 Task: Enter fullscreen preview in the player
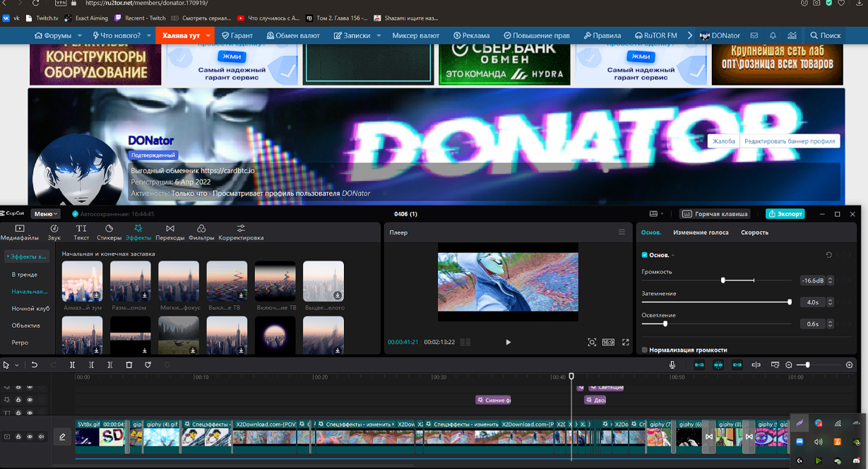coord(625,343)
